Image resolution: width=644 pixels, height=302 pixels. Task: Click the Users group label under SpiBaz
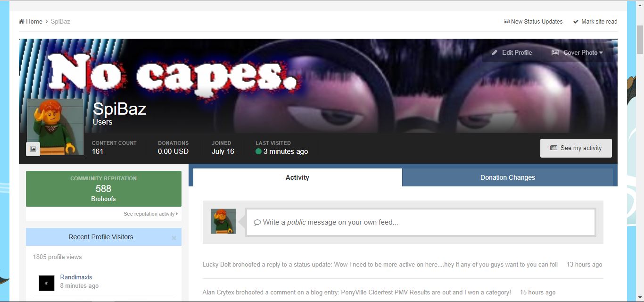click(x=102, y=122)
